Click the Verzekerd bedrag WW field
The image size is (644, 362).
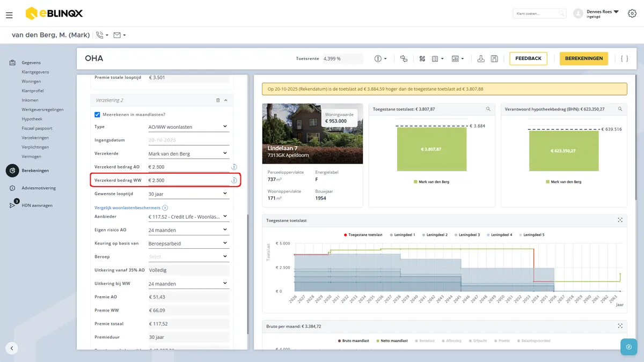[x=189, y=181]
